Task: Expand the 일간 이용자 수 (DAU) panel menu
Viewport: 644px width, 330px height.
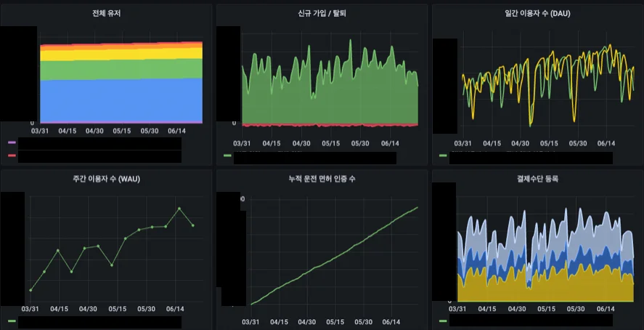Action: pyautogui.click(x=537, y=13)
